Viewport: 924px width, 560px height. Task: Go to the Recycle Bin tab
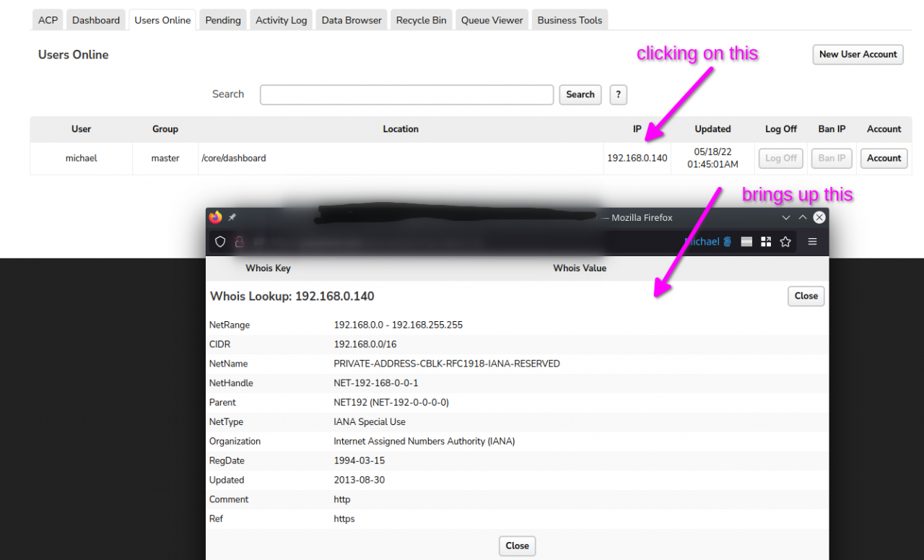(421, 20)
